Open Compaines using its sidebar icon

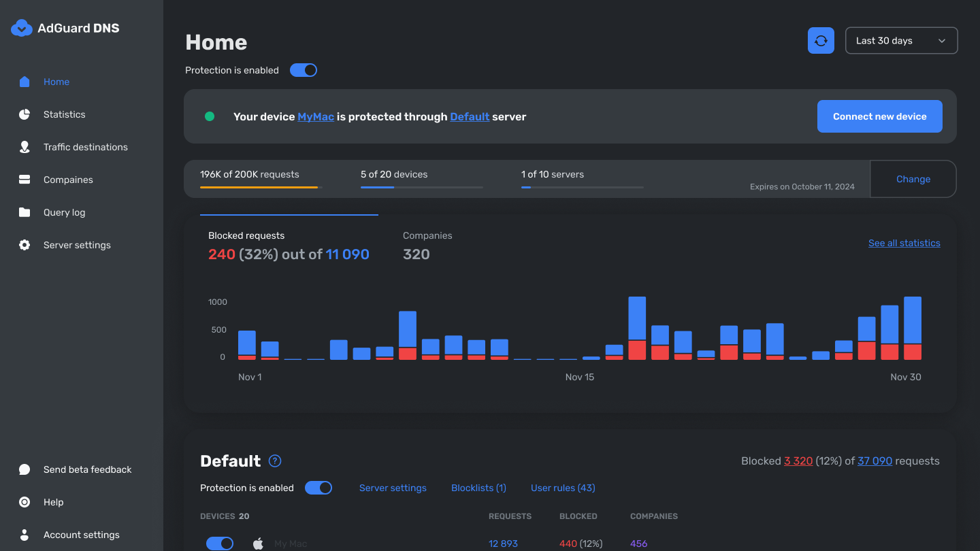(x=24, y=179)
